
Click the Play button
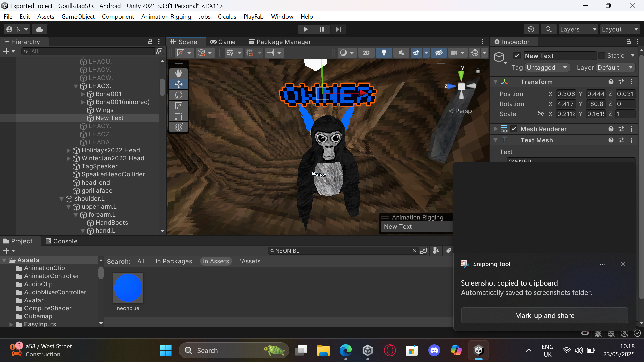[x=305, y=29]
